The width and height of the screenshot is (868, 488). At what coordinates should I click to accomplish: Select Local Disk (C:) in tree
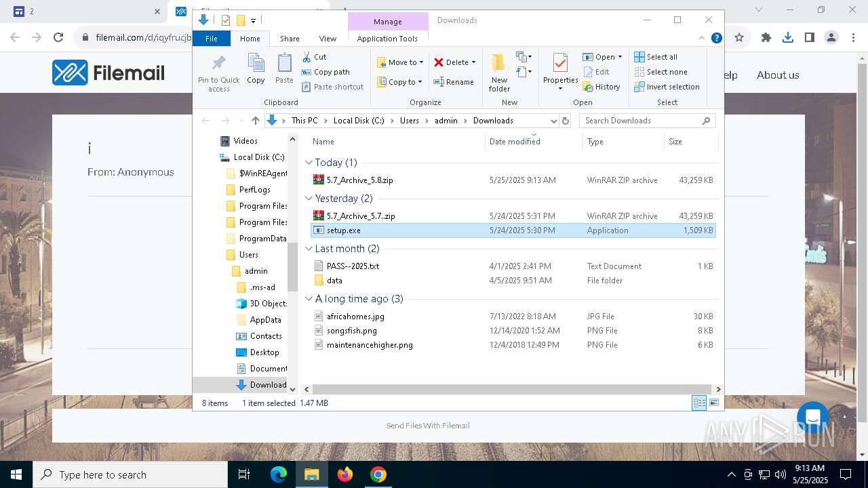(x=252, y=157)
